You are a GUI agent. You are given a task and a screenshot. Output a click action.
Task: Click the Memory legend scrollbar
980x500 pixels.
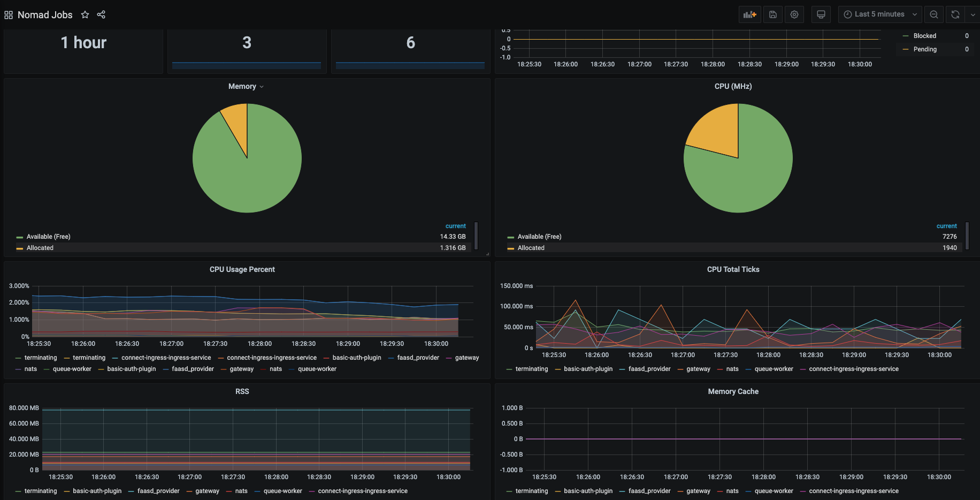[476, 236]
